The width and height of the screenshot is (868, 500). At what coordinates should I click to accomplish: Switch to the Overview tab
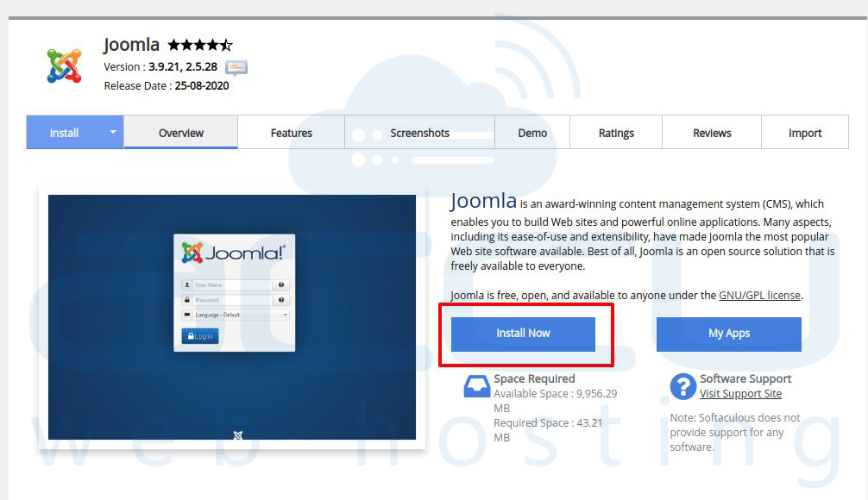click(x=181, y=133)
